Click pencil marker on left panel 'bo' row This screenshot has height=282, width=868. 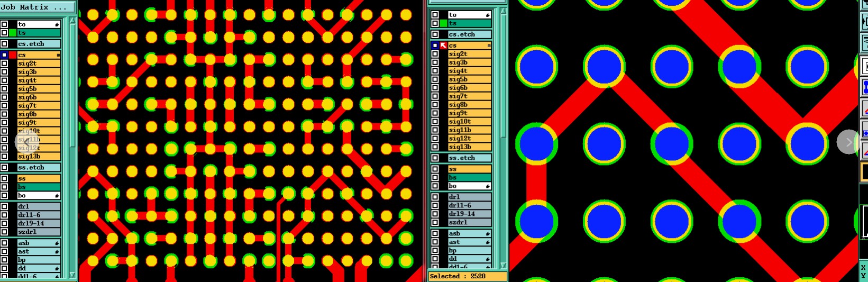[x=57, y=196]
